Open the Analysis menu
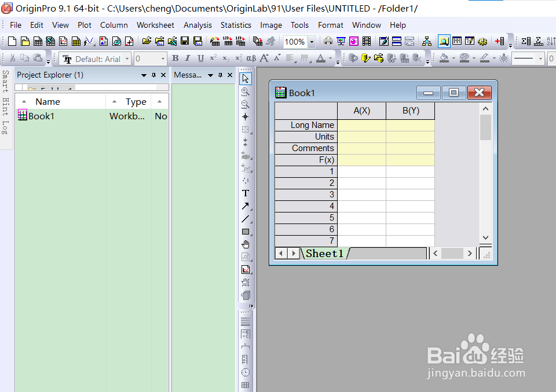556x392 pixels. click(197, 25)
